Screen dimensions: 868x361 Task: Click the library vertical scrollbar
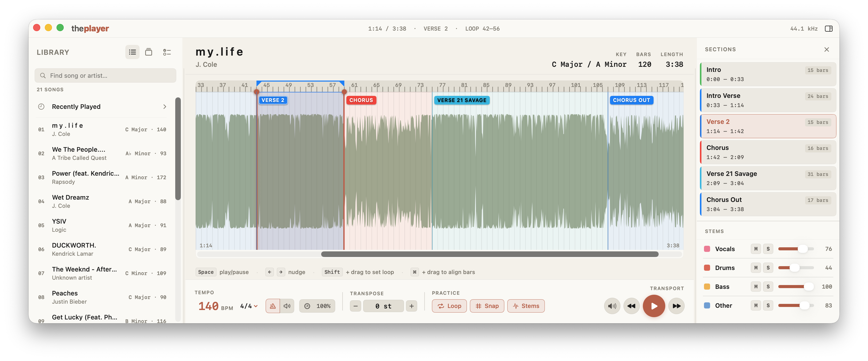(178, 149)
